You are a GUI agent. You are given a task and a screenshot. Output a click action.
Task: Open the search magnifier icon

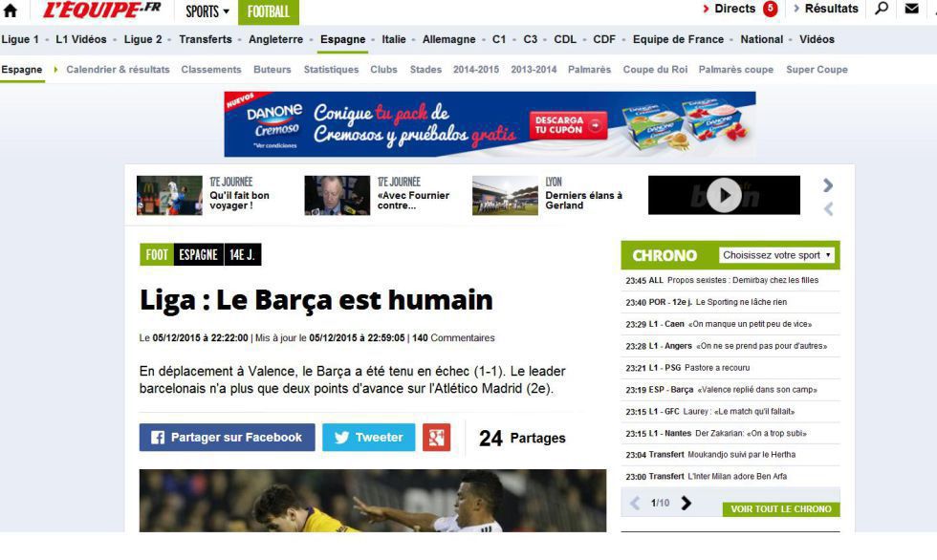point(882,9)
